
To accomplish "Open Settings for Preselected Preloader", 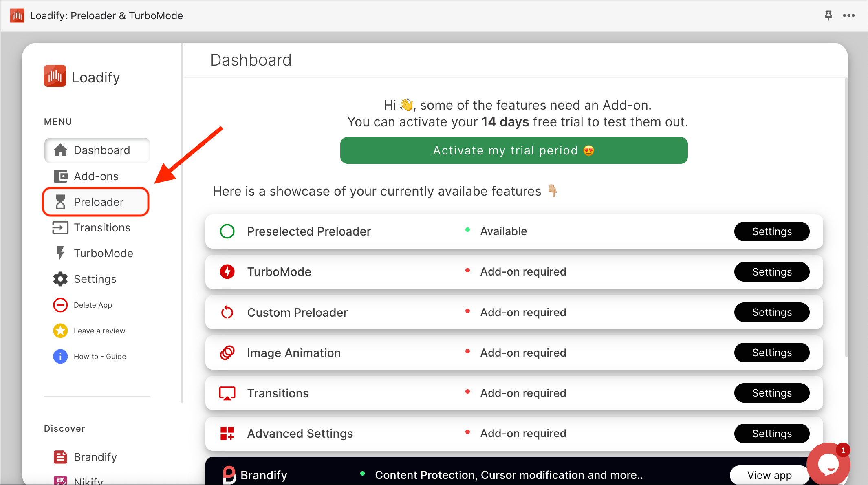I will click(771, 231).
